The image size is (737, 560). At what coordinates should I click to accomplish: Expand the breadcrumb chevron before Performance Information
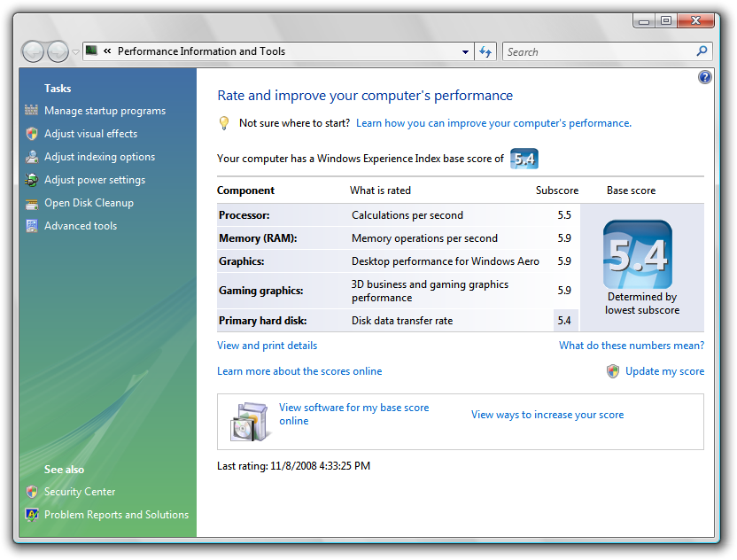point(107,51)
